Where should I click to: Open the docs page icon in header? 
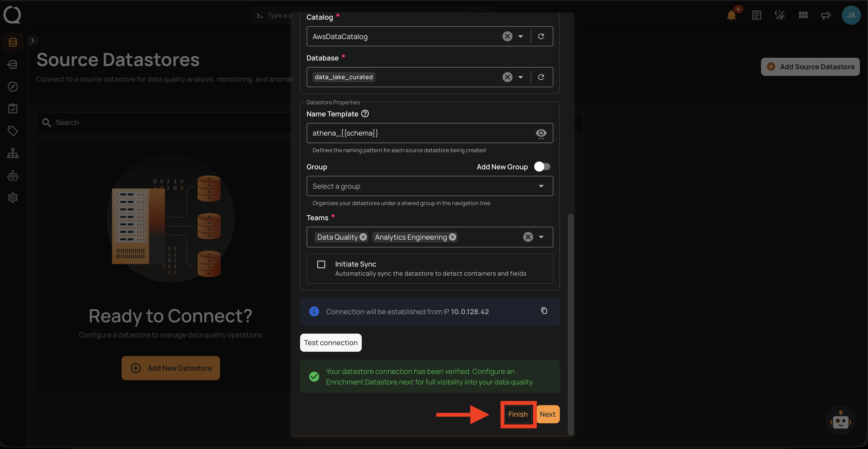click(x=756, y=15)
